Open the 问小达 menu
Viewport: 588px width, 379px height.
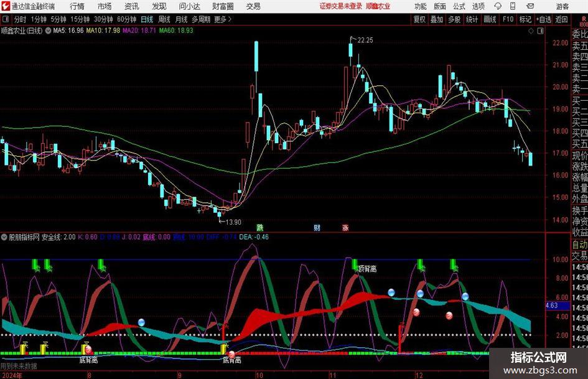(189, 6)
